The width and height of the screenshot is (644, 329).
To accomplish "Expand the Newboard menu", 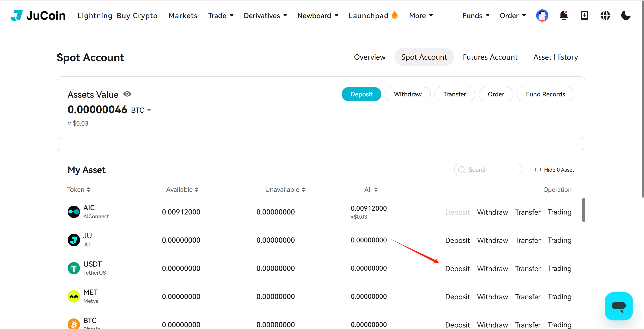I will coord(318,16).
